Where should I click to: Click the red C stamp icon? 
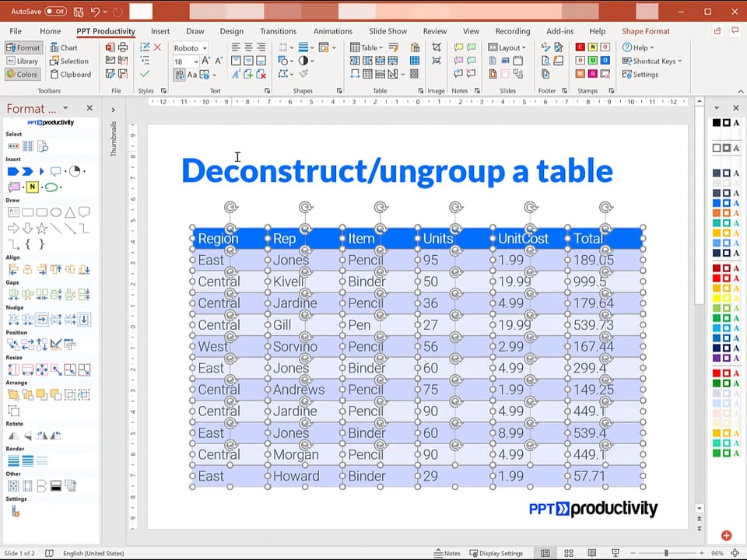[x=580, y=47]
